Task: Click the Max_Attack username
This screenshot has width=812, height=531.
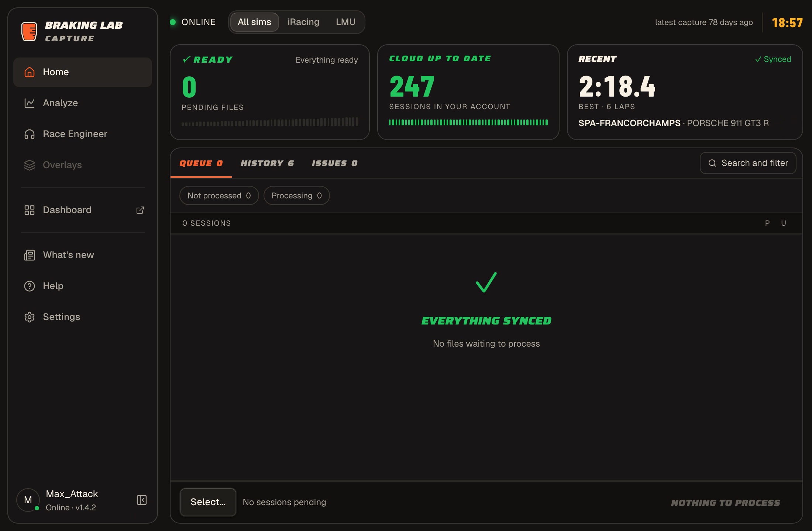Action: 72,494
